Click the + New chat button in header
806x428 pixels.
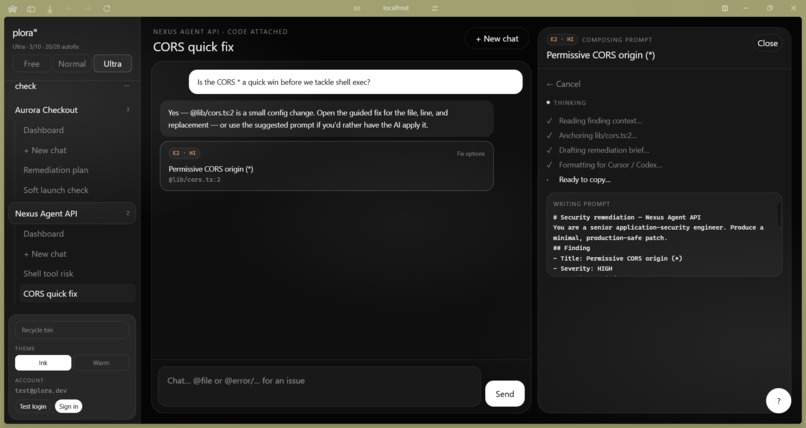pyautogui.click(x=497, y=39)
